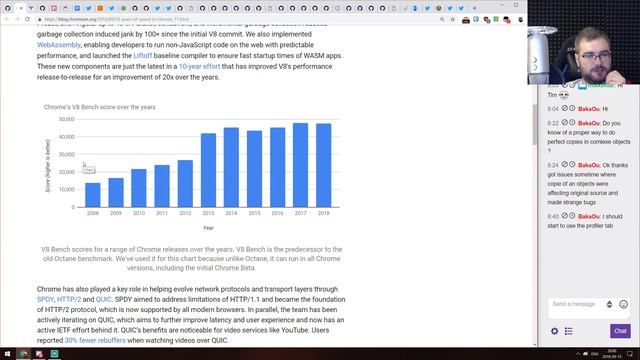This screenshot has width=640, height=360.
Task: Ban icon beside 8:40 BakaOu message
Action: coord(564,216)
